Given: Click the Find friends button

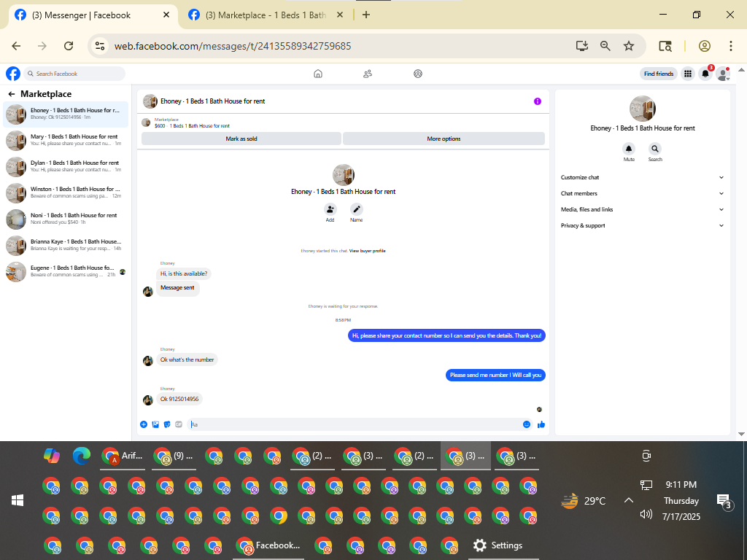Looking at the screenshot, I should click(659, 74).
